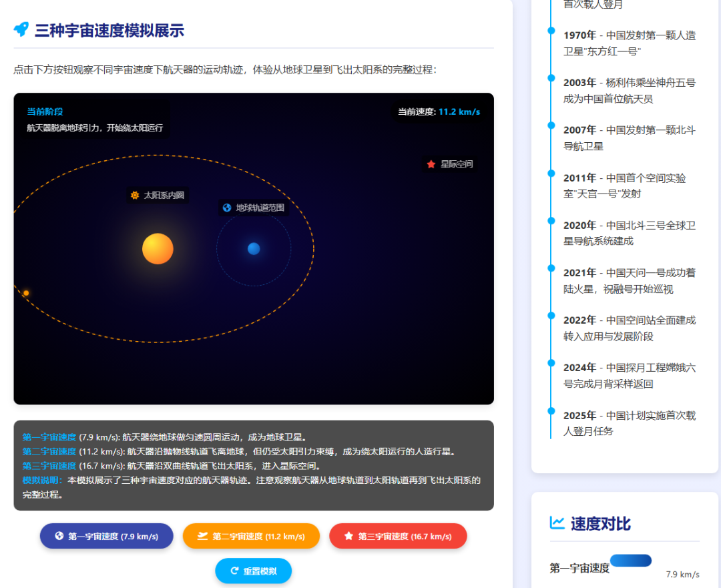Click the rocket icon beside the simulation heading
The image size is (721, 588).
point(21,29)
